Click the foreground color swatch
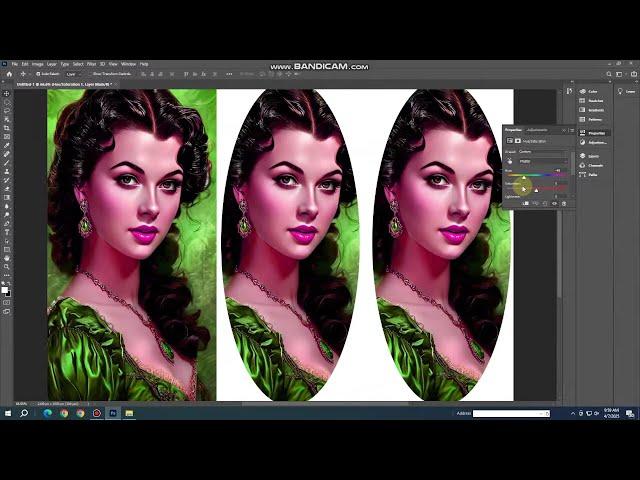640x480 pixels. tap(4, 290)
